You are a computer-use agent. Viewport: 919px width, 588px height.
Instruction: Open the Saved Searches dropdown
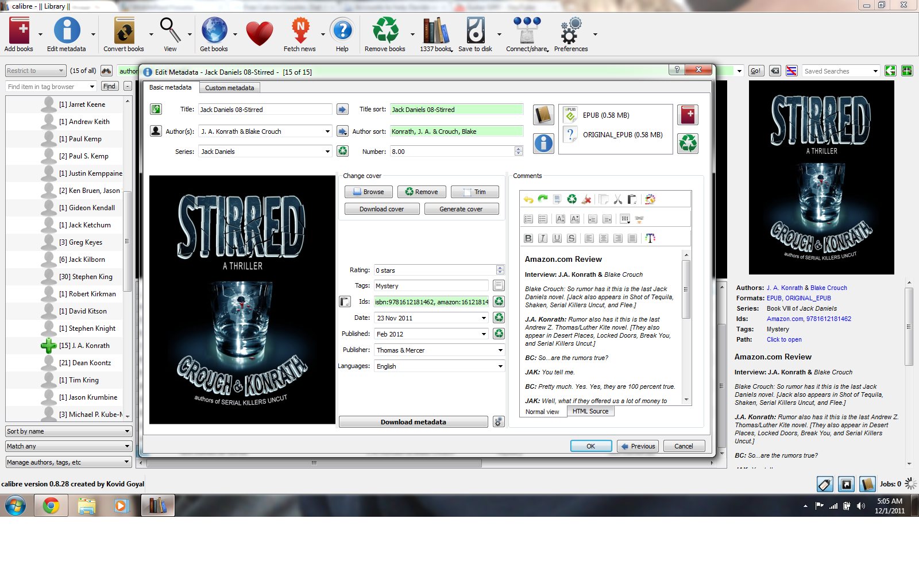875,71
